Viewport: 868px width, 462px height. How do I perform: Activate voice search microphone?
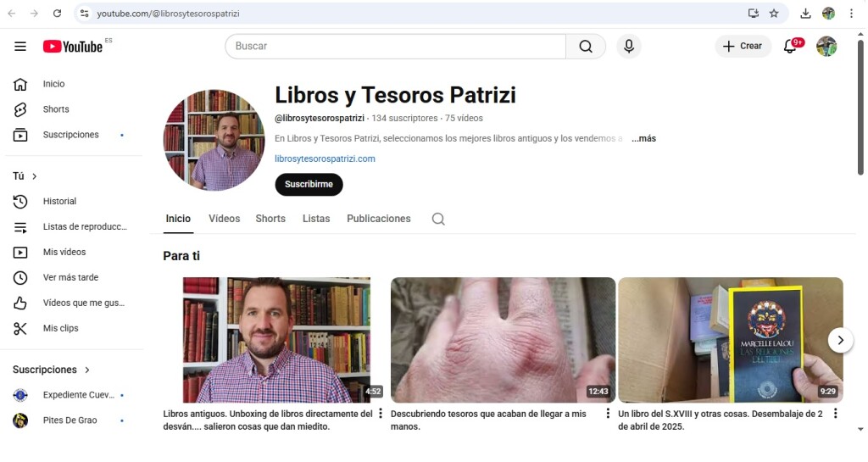[628, 47]
